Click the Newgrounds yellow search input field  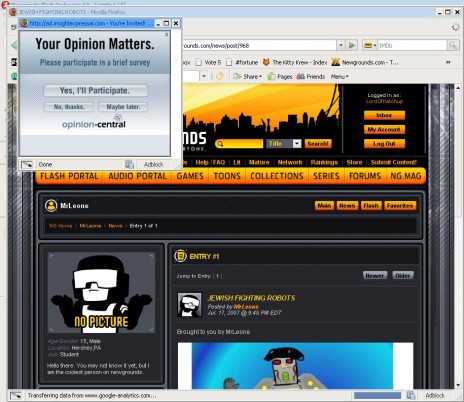click(239, 144)
